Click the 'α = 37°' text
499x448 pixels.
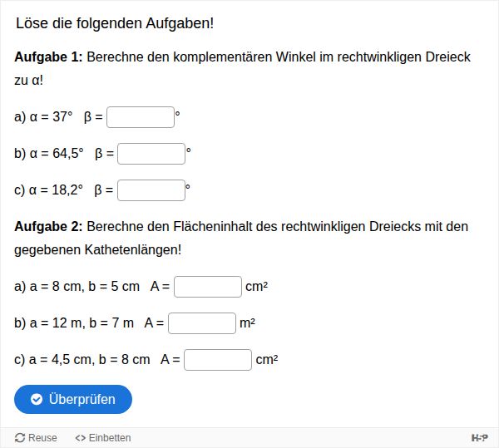(x=51, y=116)
